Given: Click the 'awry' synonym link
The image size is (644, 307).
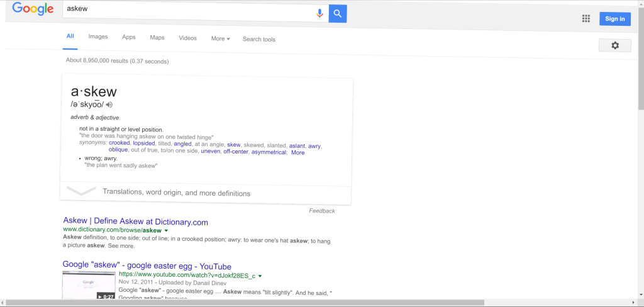Looking at the screenshot, I should [314, 147].
